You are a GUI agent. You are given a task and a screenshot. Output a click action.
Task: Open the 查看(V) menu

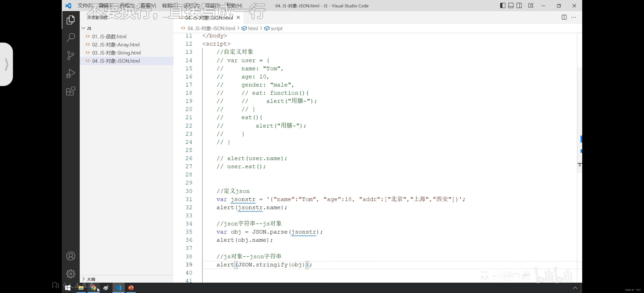pyautogui.click(x=148, y=5)
